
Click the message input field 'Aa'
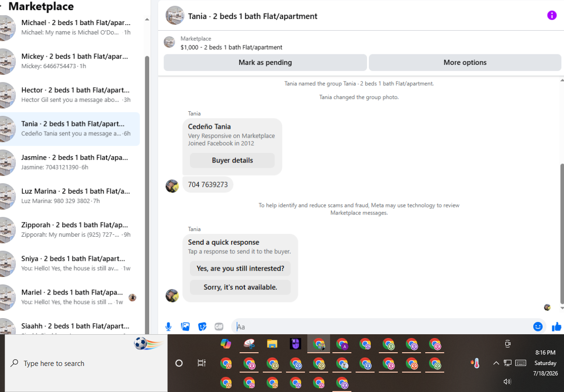click(x=381, y=327)
